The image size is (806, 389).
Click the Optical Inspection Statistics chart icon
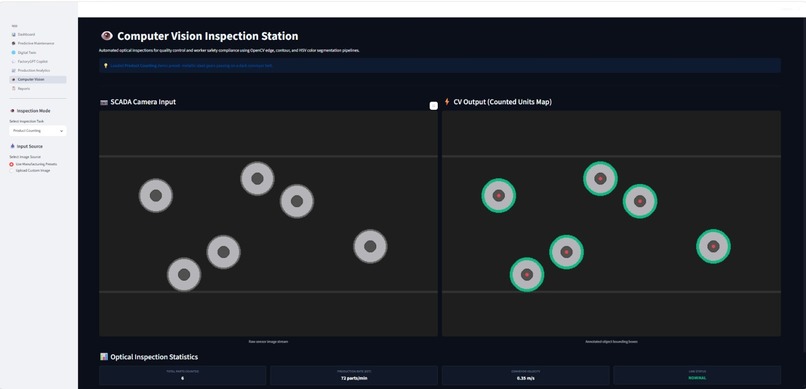[x=104, y=357]
